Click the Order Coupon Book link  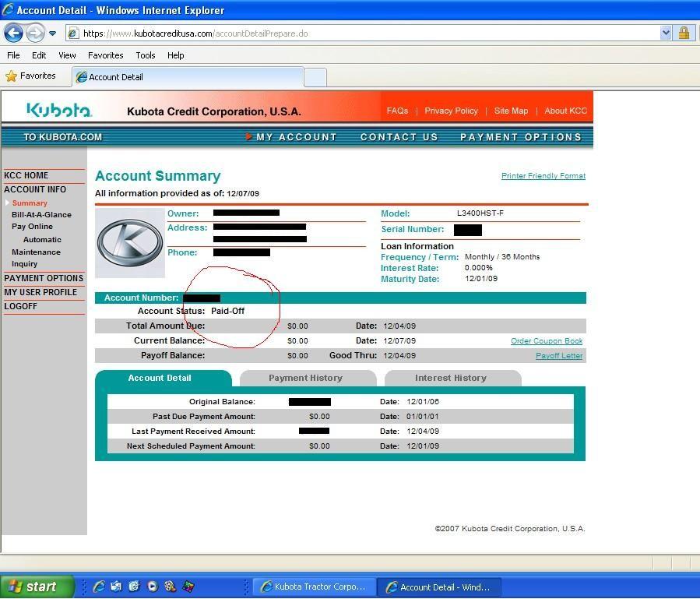547,341
